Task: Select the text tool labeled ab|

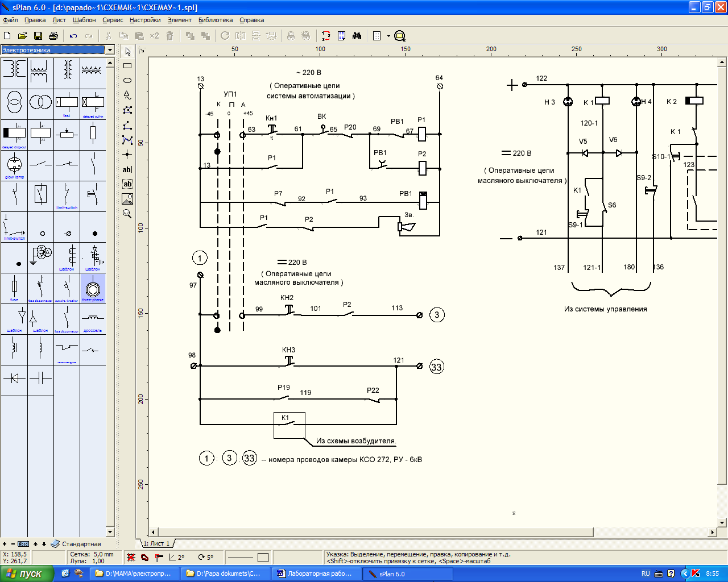Action: [x=127, y=169]
